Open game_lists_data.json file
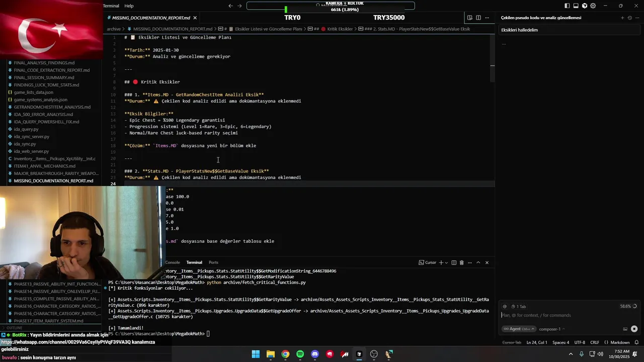 point(33,93)
